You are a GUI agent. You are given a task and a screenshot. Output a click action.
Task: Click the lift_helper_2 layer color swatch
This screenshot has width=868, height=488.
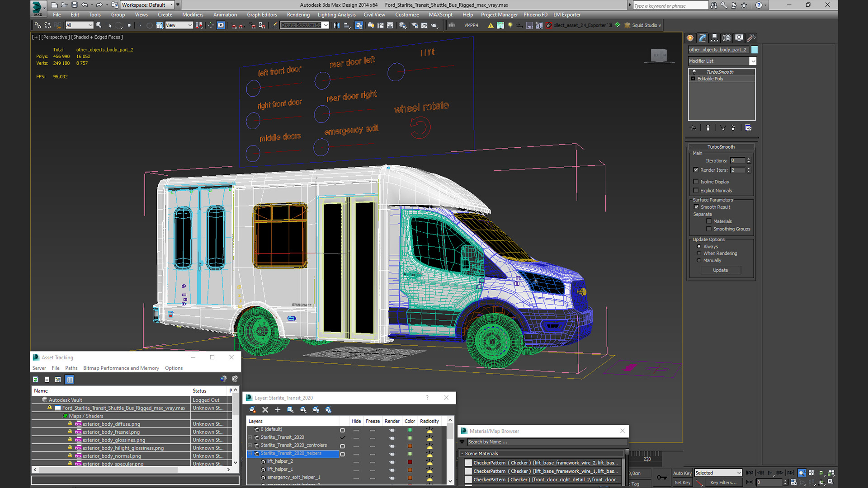(x=410, y=462)
